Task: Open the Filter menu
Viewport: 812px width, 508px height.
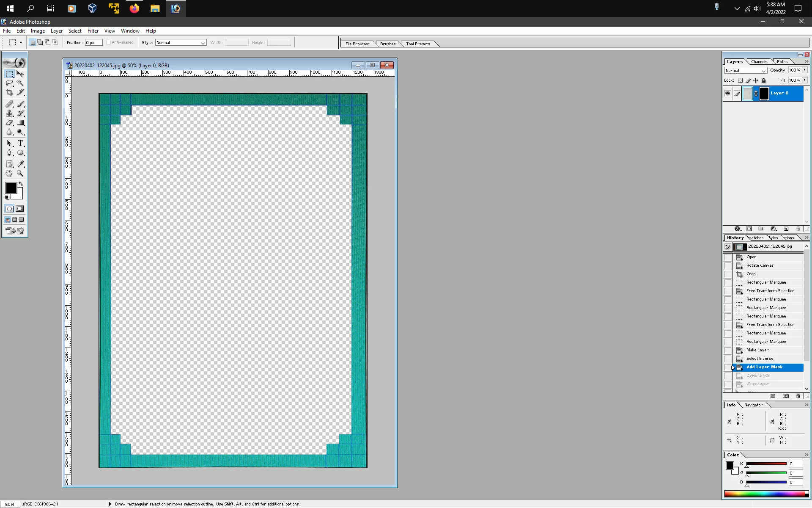Action: [93, 31]
